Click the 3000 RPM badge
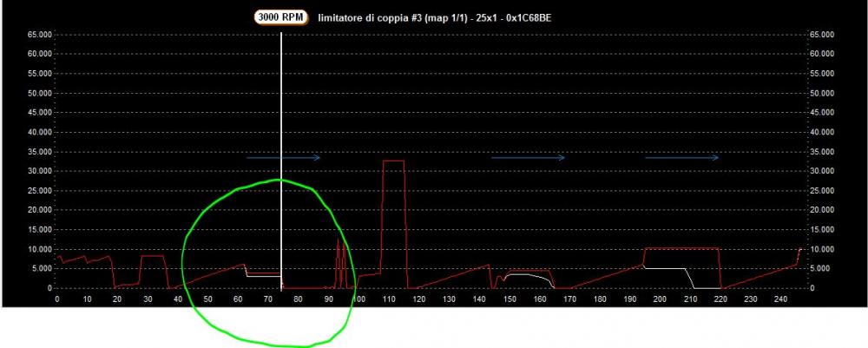868x348 pixels. [281, 17]
